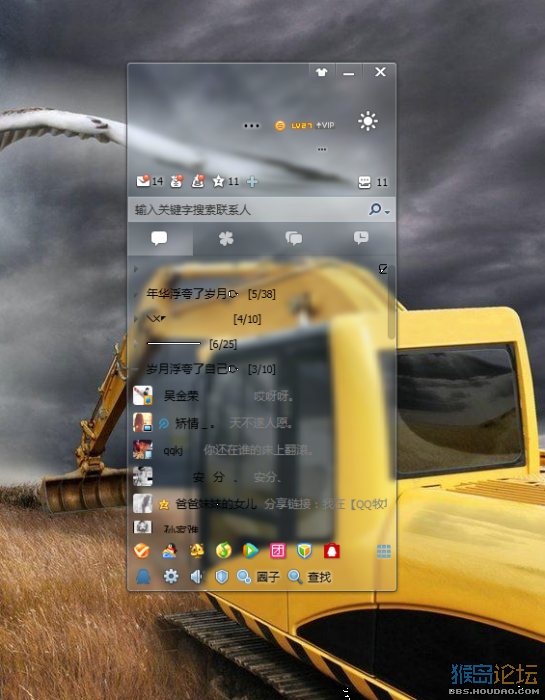Click the 圈子 circles button
545x700 pixels.
coord(258,577)
